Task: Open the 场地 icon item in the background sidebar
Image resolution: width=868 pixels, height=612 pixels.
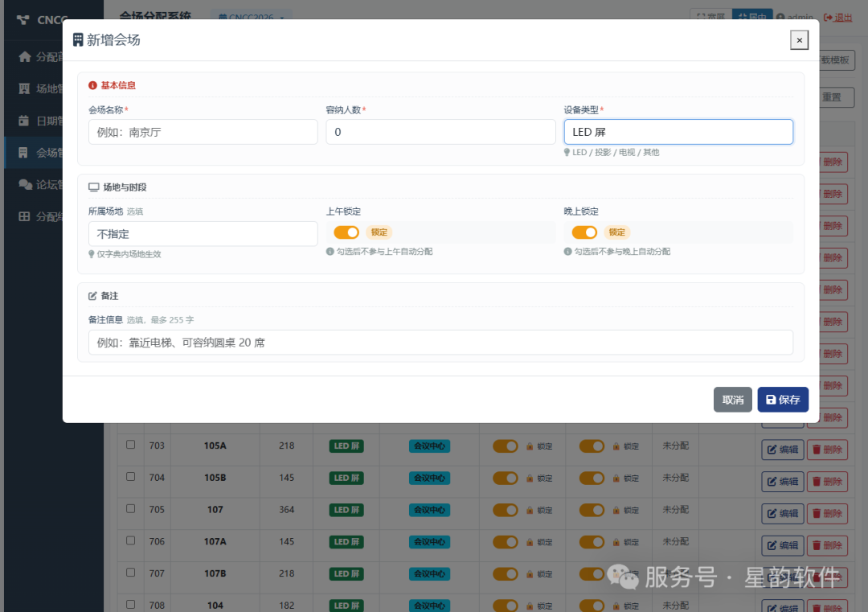Action: (24, 88)
